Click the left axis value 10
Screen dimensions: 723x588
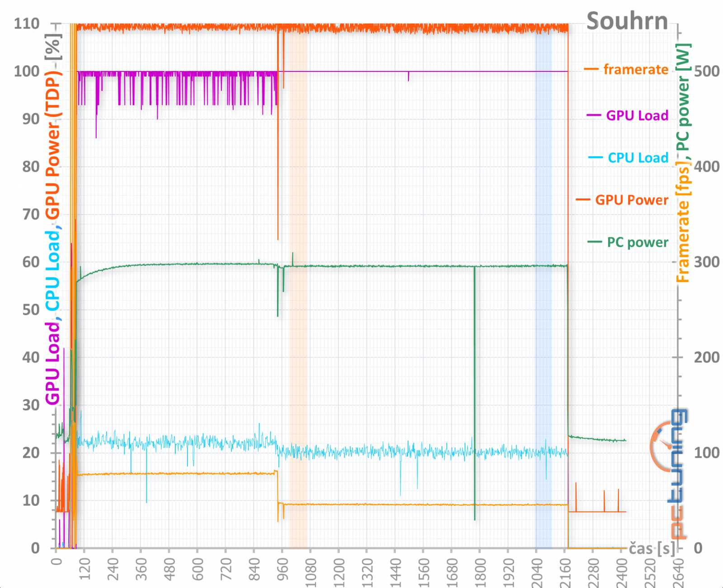tap(31, 501)
